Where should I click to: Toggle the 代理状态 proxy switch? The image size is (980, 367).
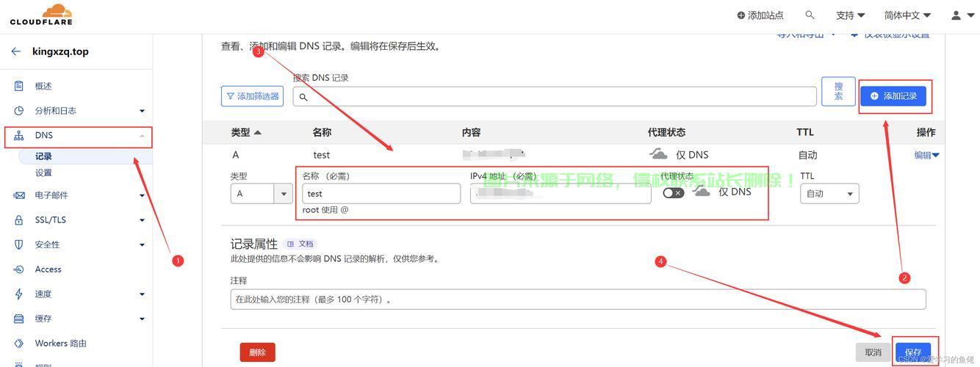(673, 193)
